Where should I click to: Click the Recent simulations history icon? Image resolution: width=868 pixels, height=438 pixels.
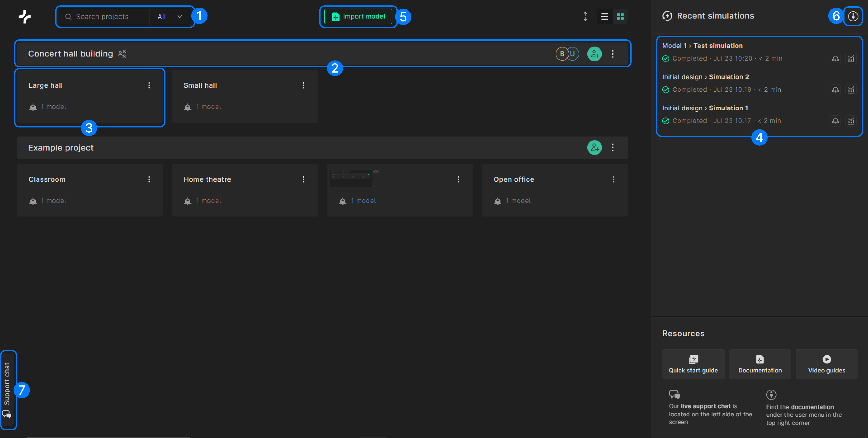[667, 16]
